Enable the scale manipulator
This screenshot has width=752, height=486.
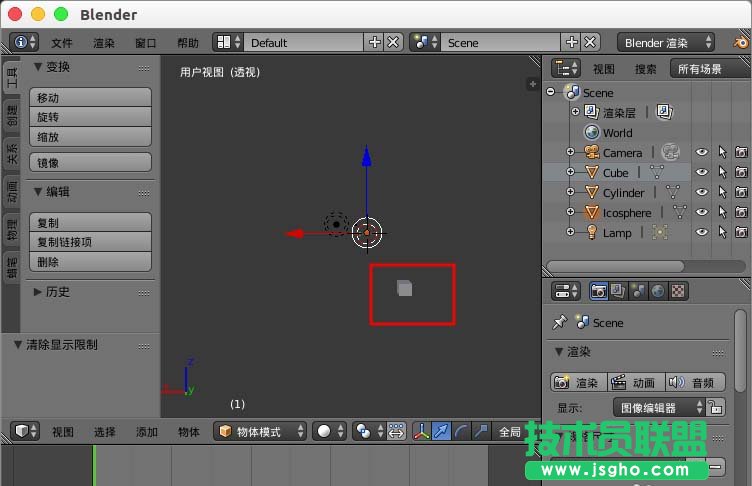(481, 431)
